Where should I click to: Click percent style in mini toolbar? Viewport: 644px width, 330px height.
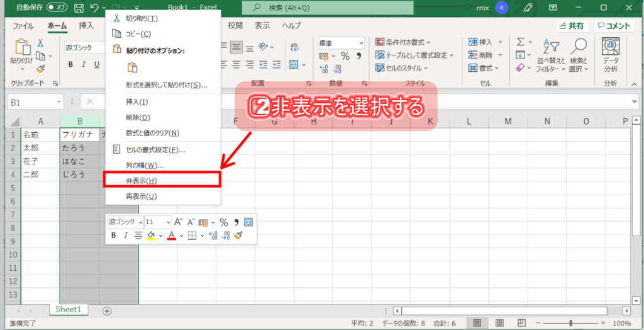tap(223, 222)
